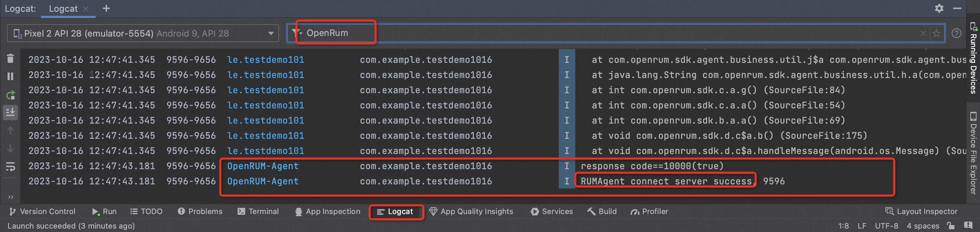Image resolution: width=980 pixels, height=232 pixels.
Task: Go to previous occurrence up arrow
Action: [10, 130]
